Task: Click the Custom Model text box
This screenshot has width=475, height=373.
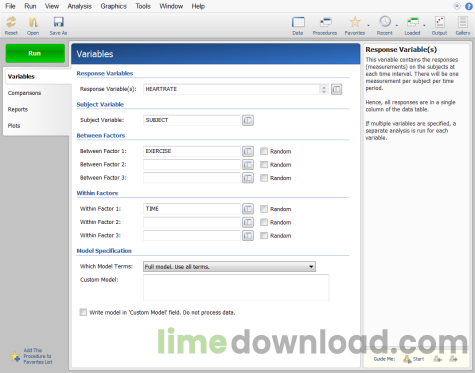Action: pos(236,288)
